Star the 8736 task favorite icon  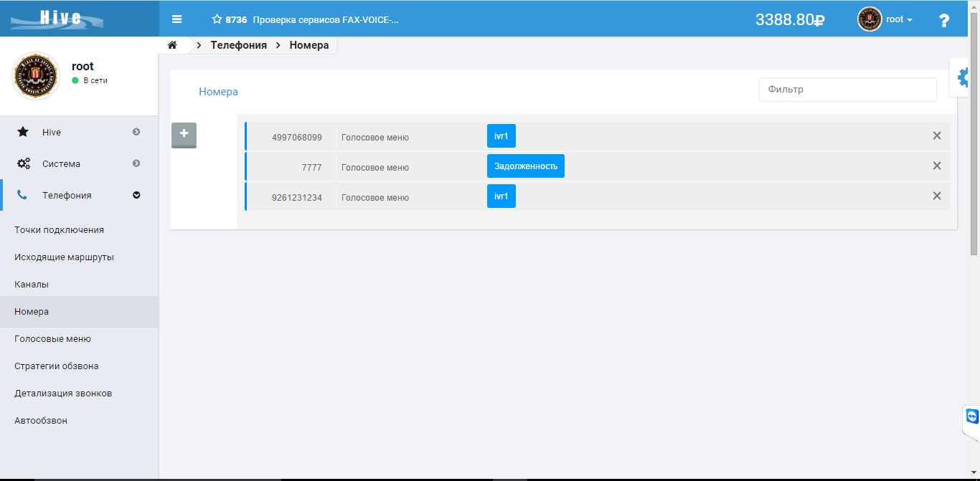tap(217, 19)
